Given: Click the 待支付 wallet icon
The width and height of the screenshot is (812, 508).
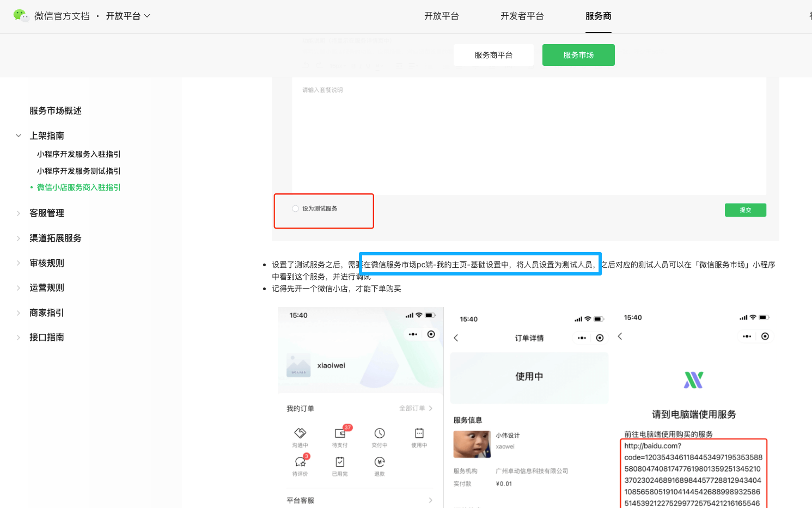Looking at the screenshot, I should pos(340,433).
